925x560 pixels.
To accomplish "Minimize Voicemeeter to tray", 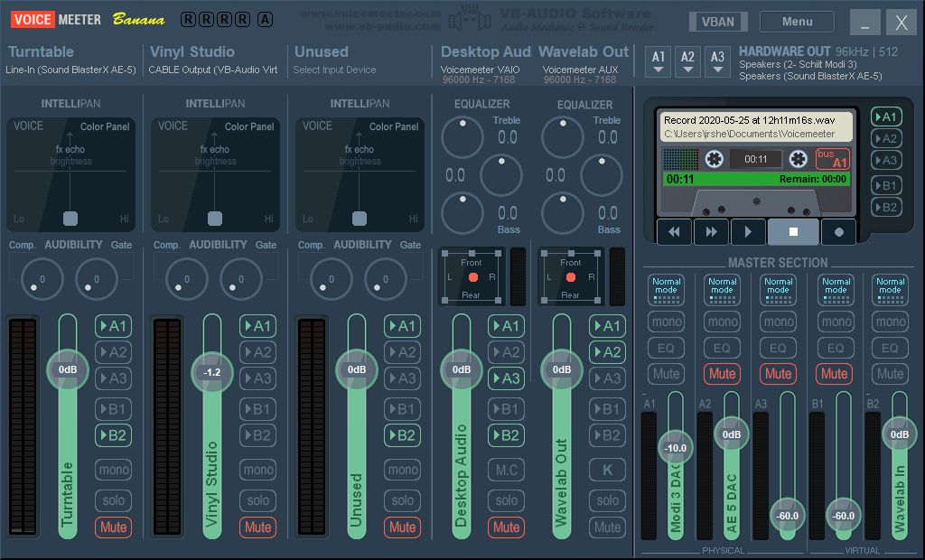I will point(864,23).
